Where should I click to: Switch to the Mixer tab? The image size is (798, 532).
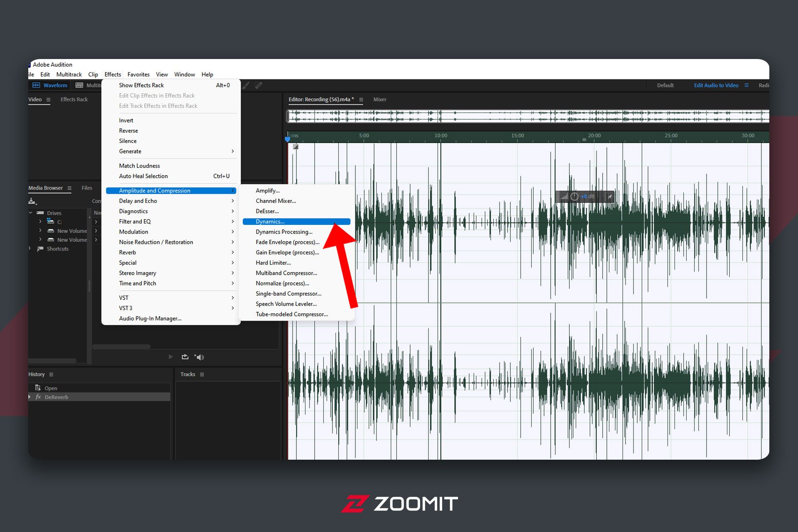tap(379, 99)
